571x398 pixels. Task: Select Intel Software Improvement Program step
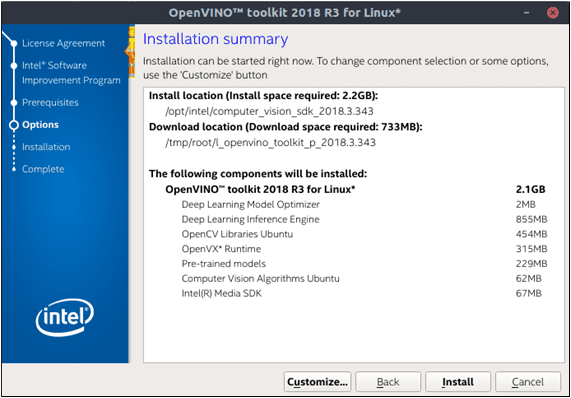(71, 73)
